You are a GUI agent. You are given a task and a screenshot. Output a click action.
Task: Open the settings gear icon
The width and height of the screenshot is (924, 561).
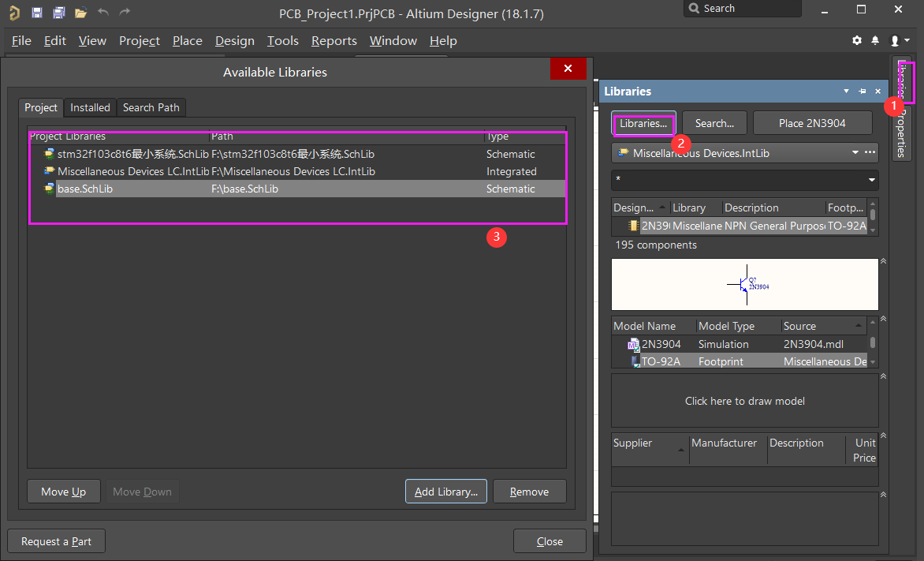pos(857,40)
